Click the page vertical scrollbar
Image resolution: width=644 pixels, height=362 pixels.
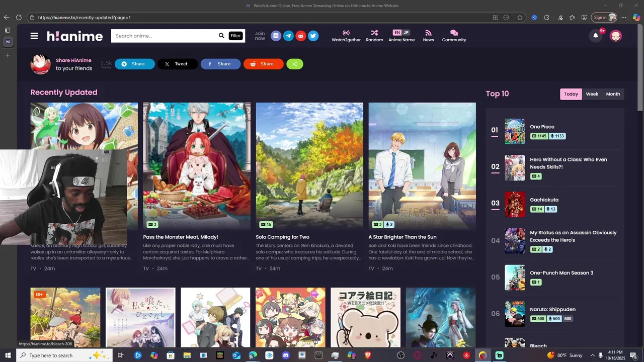point(640,68)
